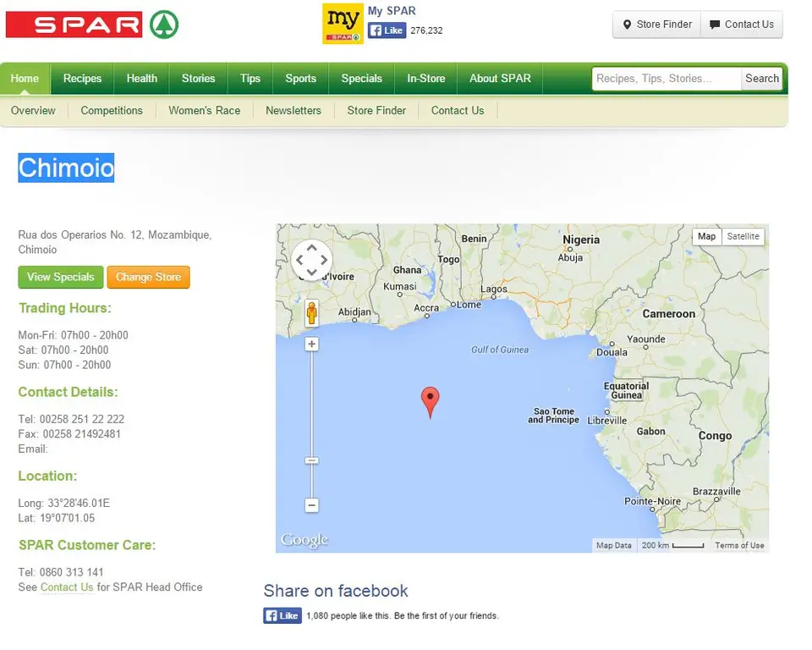The image size is (812, 650).
Task: Click the Share on facebook heading
Action: (336, 591)
